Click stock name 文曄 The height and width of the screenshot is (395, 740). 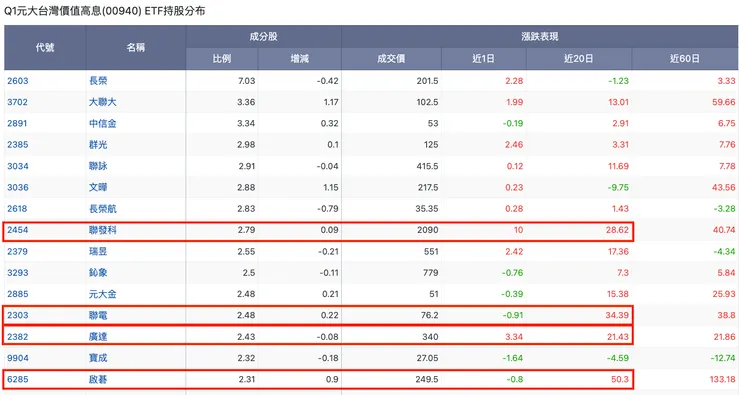(x=98, y=187)
